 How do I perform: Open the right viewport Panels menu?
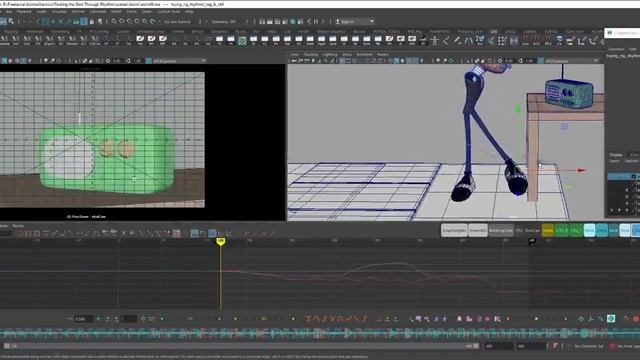(382, 54)
